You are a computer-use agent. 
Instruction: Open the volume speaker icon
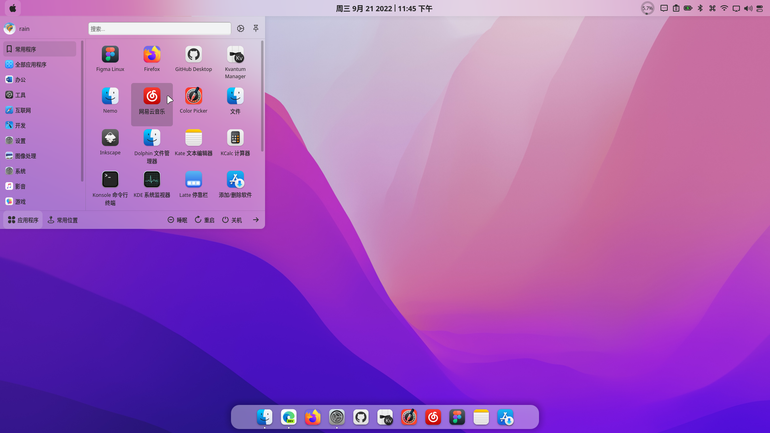(748, 8)
